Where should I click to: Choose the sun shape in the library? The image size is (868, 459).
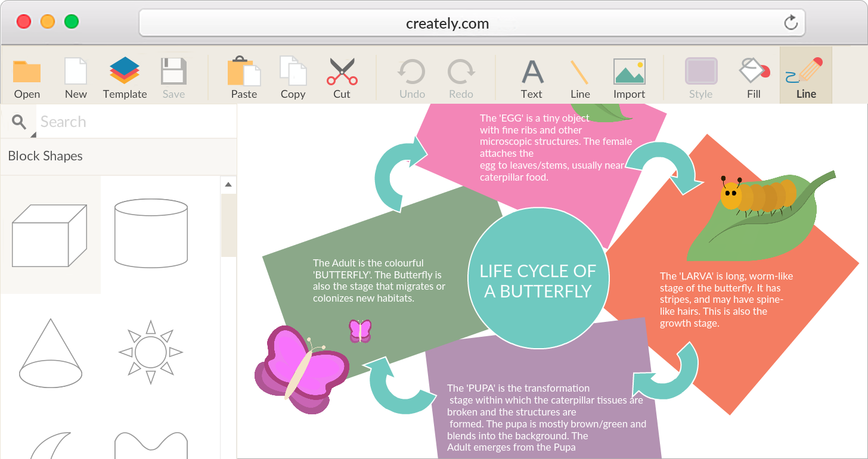[x=151, y=352]
